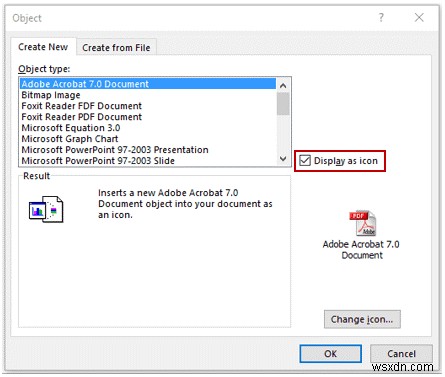The width and height of the screenshot is (445, 377).
Task: Close the Object dialog
Action: [x=419, y=17]
